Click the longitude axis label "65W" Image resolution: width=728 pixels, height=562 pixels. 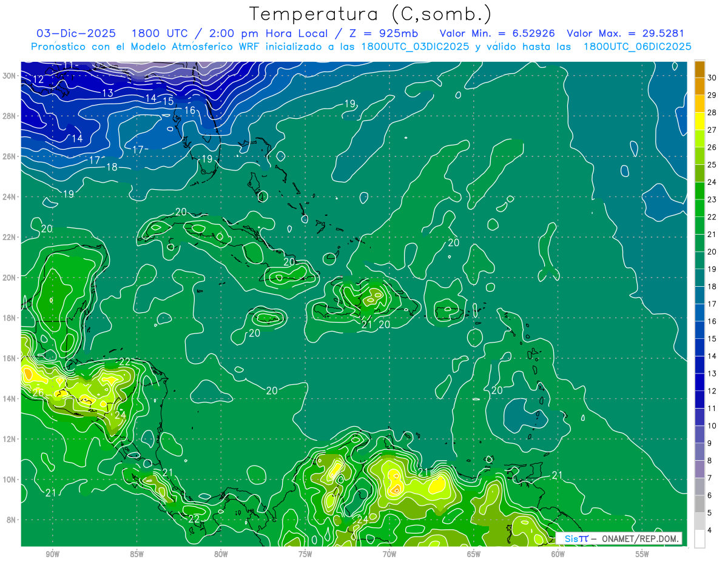click(474, 554)
